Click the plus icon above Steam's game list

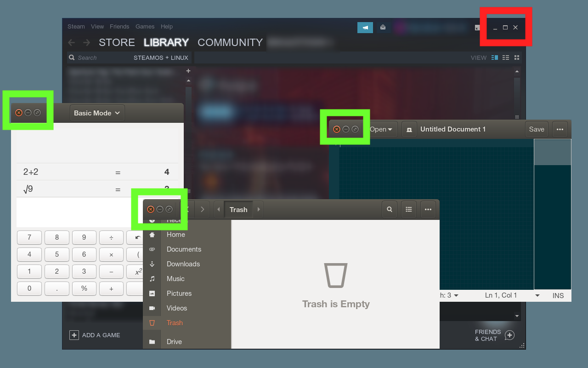coord(188,71)
